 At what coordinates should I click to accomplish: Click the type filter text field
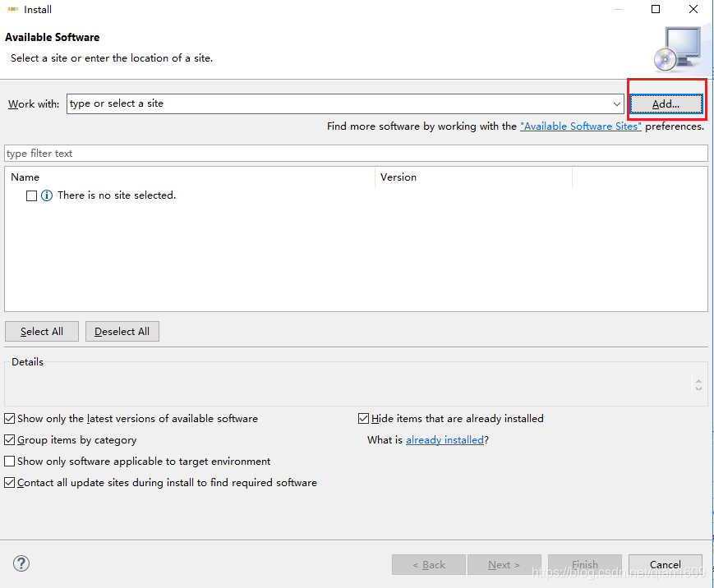tap(356, 154)
